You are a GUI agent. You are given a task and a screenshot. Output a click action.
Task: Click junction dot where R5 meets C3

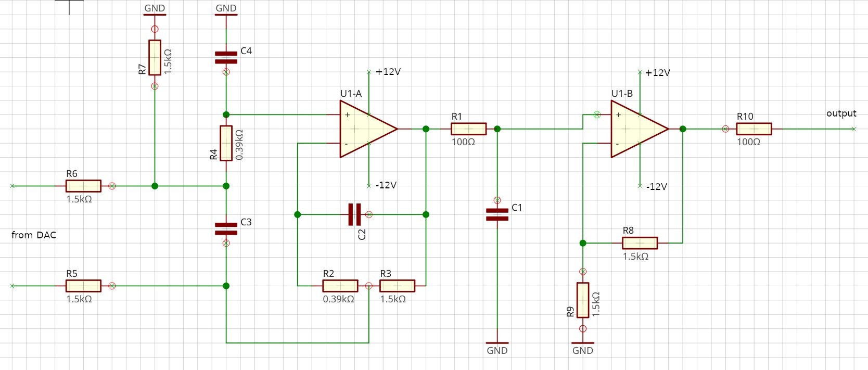[x=226, y=286]
